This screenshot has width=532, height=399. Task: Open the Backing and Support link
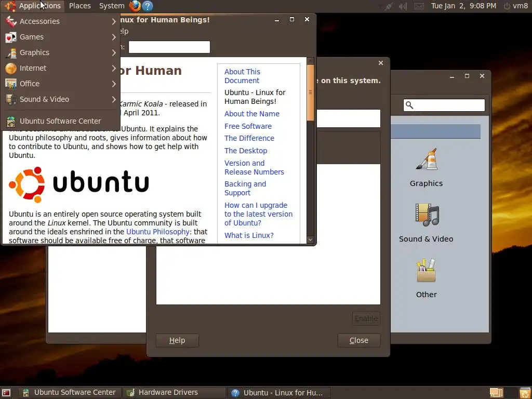[x=245, y=188]
